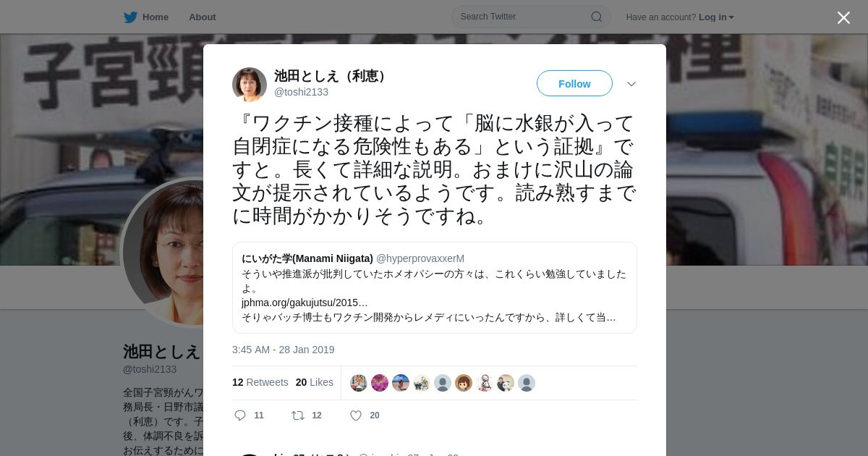Click the search magnifier icon

(597, 17)
